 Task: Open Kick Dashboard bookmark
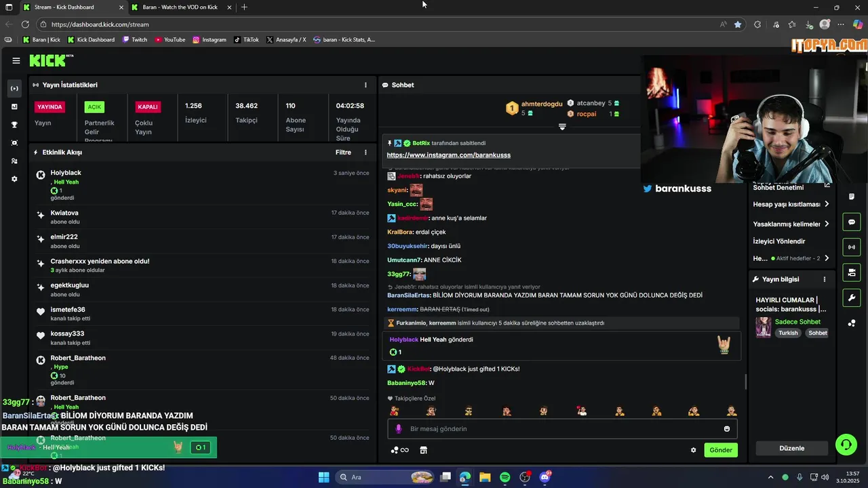pyautogui.click(x=91, y=40)
